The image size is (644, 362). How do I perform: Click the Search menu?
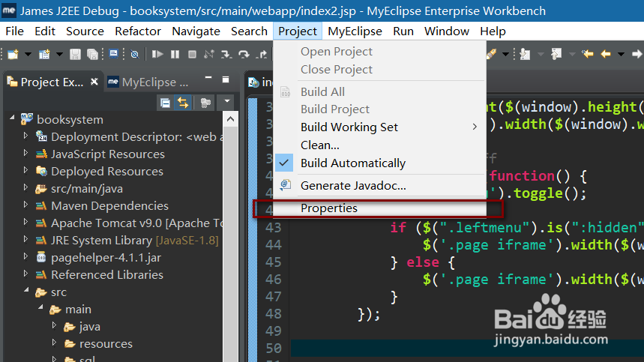point(249,31)
